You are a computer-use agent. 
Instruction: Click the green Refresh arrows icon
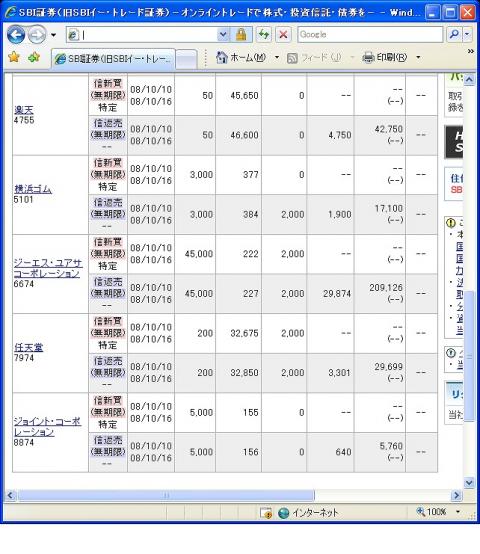pos(263,35)
